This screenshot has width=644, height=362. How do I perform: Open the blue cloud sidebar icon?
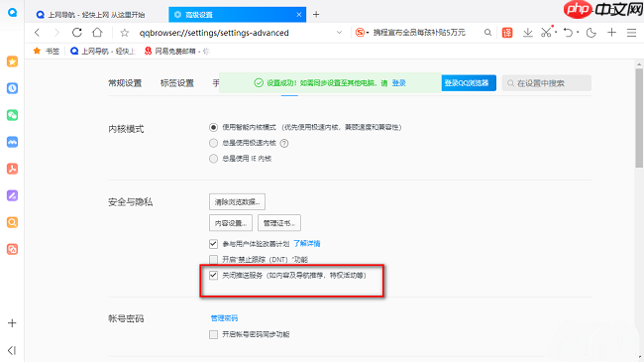tap(12, 142)
